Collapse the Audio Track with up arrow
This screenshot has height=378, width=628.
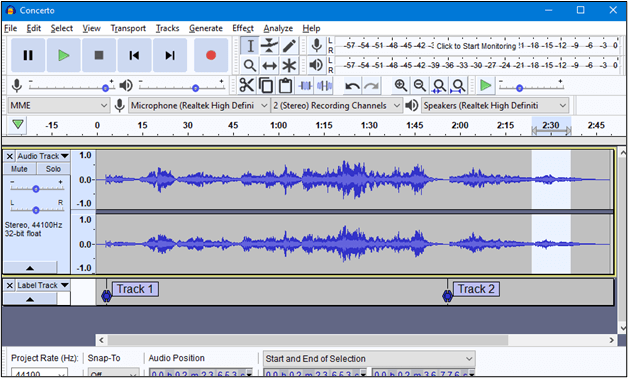pyautogui.click(x=30, y=267)
